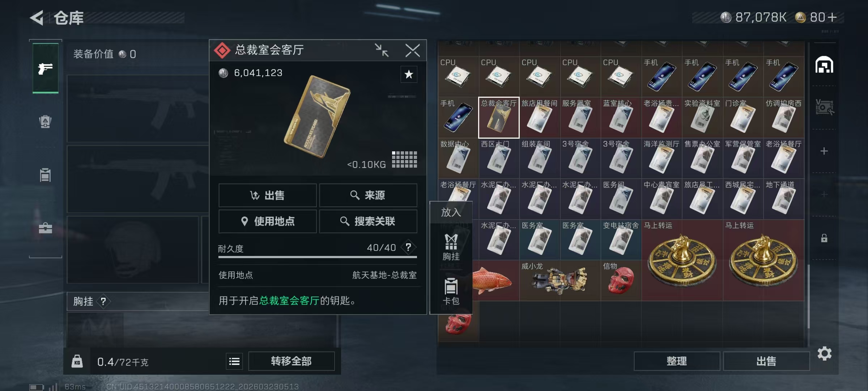868x391 pixels.
Task: Open the chest rig help icon
Action: tap(103, 301)
